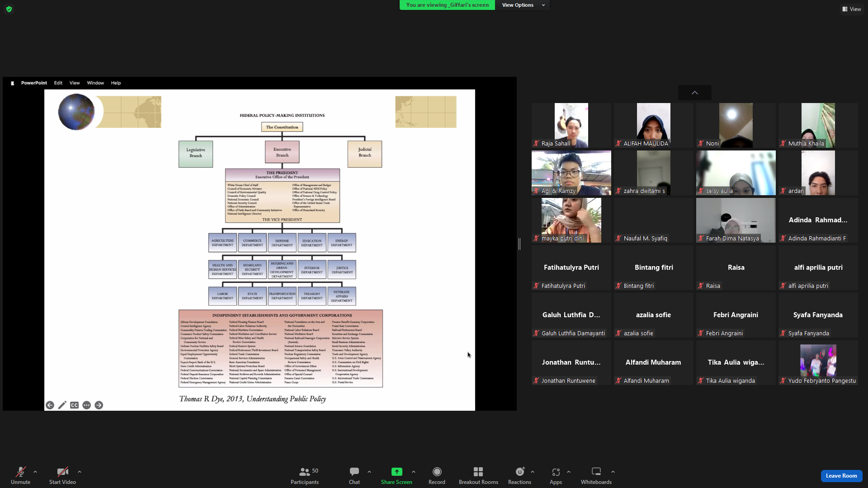Expand audio options arrow beside Unmute
868x488 pixels.
[35, 472]
